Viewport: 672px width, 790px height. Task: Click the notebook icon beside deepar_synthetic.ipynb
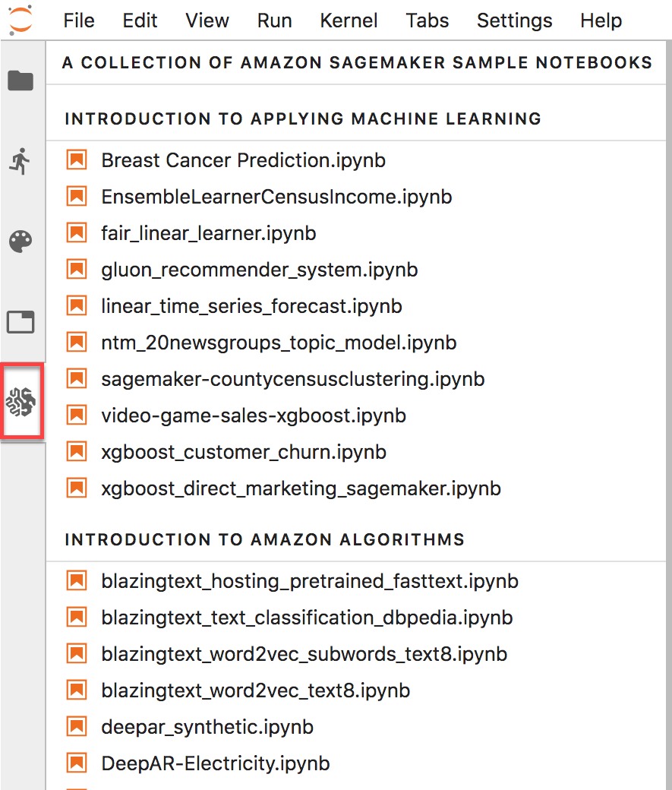tap(77, 727)
